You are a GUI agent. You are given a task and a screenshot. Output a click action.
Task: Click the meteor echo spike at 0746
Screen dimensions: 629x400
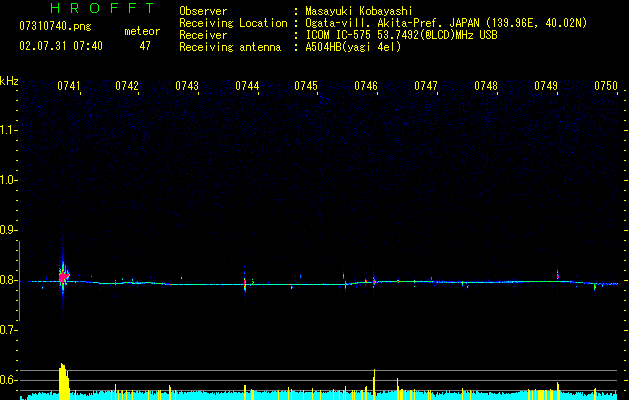click(374, 282)
